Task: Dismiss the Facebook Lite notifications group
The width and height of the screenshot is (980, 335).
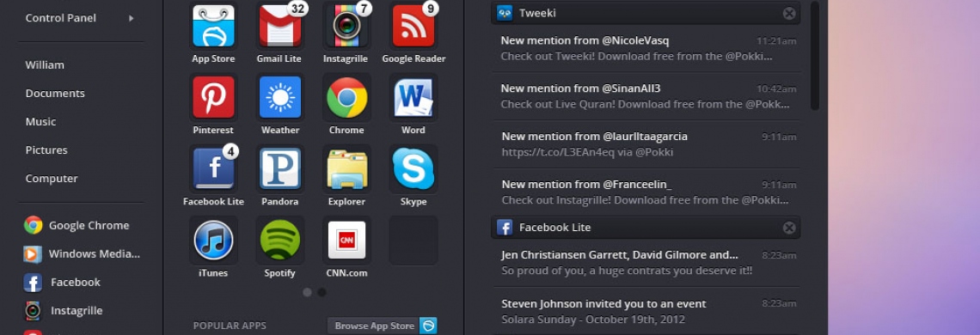Action: (789, 228)
